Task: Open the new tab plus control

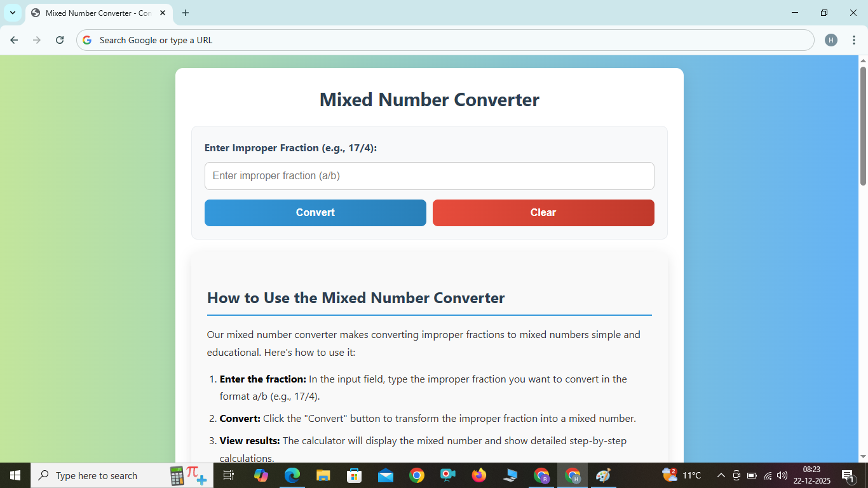Action: pyautogui.click(x=185, y=13)
